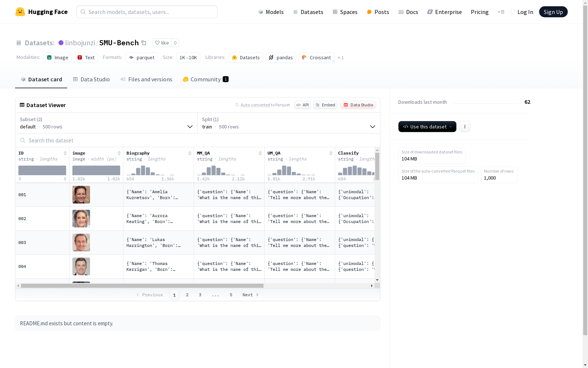The height and width of the screenshot is (368, 588).
Task: Open the Data Studio tab
Action: coord(92,79)
